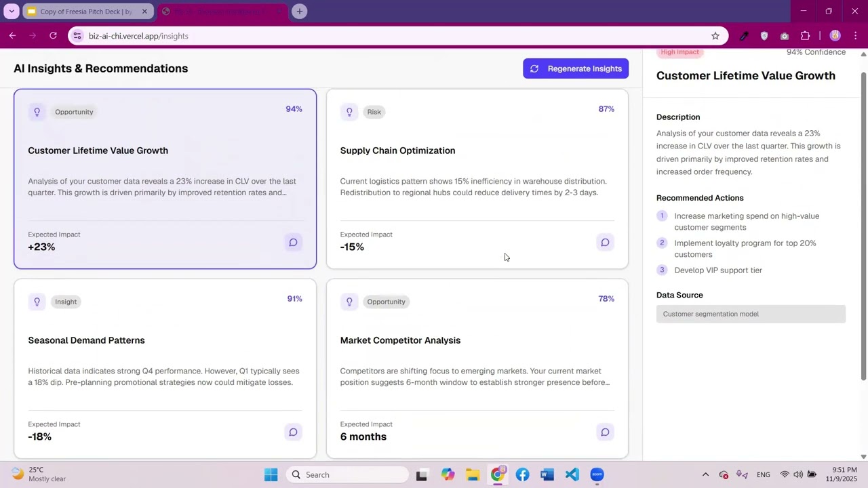The width and height of the screenshot is (868, 488).
Task: Open Visual Studio Code from the taskbar
Action: coord(572,474)
